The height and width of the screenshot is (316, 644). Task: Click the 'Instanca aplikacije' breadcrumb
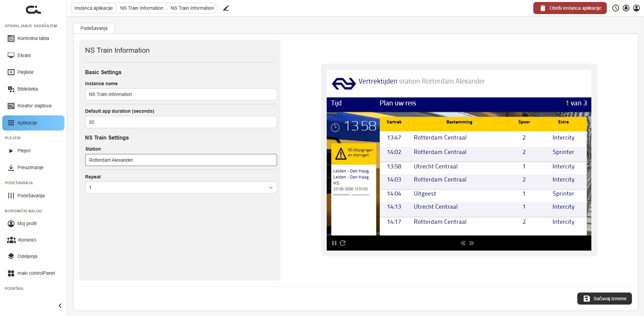(94, 8)
